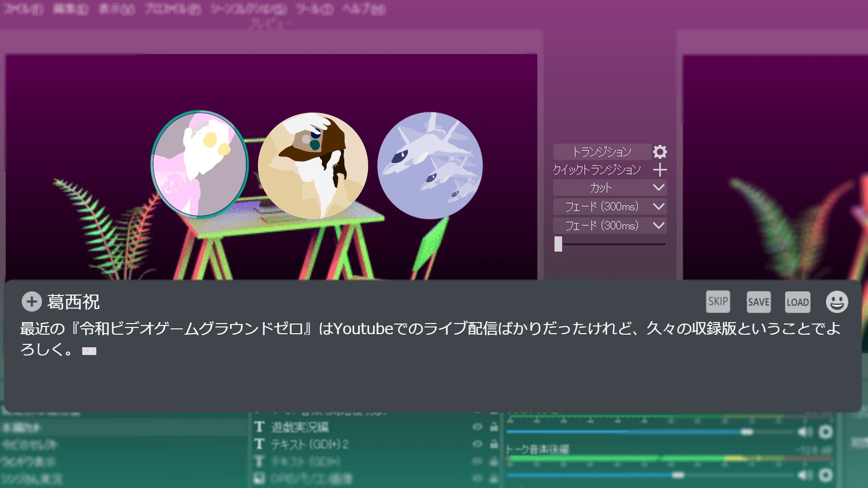Open audio settings gear above トーク音声後編
This screenshot has width=868, height=488.
pos(826,431)
